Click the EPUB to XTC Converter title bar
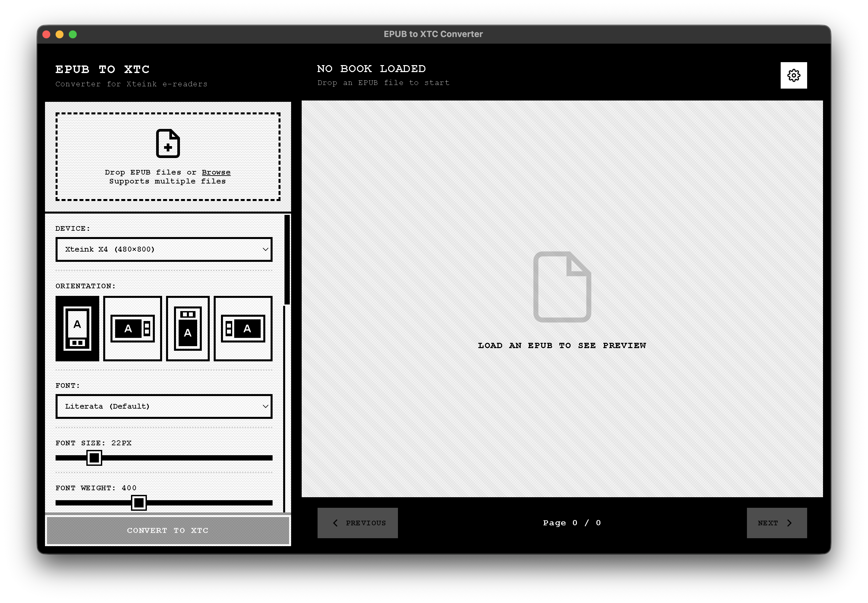 433,34
